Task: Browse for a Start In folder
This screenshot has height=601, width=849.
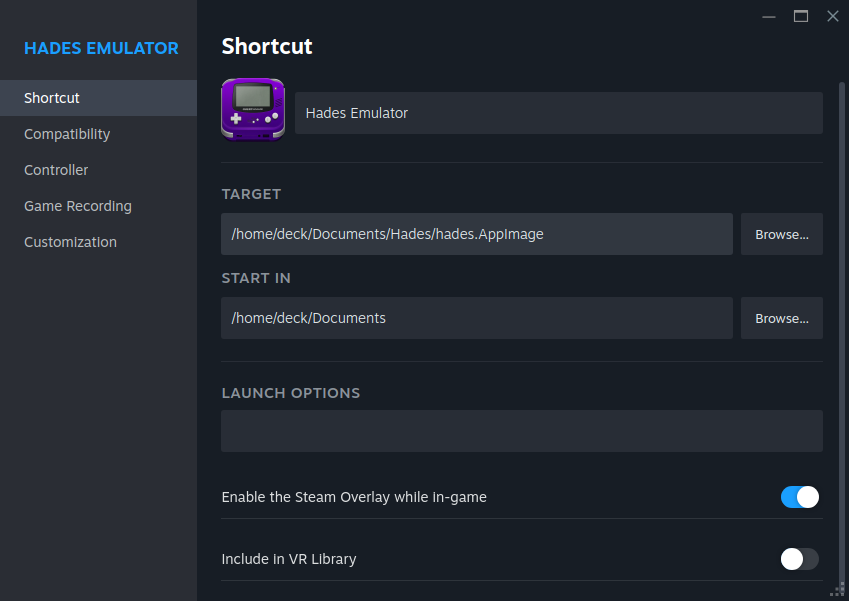Action: 781,317
